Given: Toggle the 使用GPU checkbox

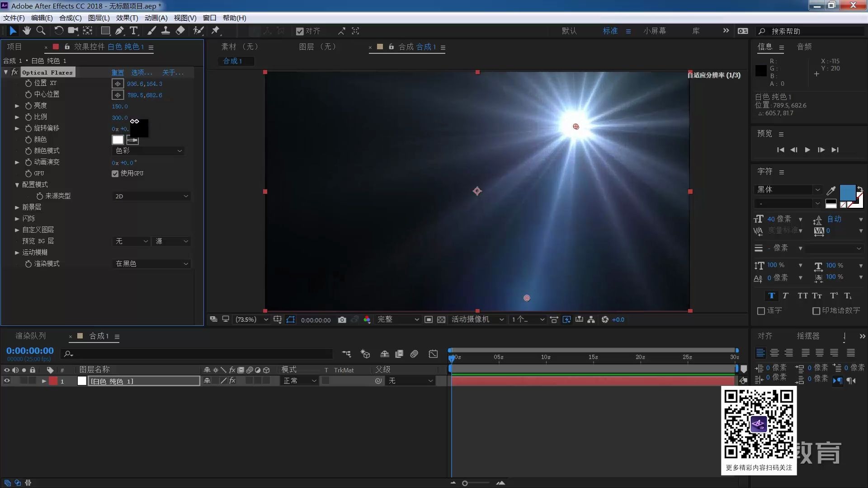Looking at the screenshot, I should click(115, 174).
